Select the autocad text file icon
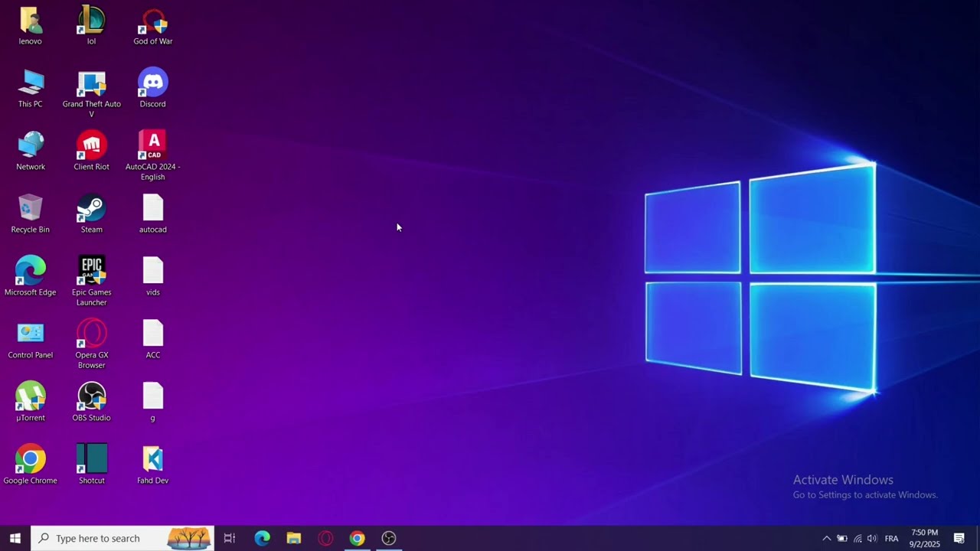This screenshot has width=980, height=551. coord(152,214)
